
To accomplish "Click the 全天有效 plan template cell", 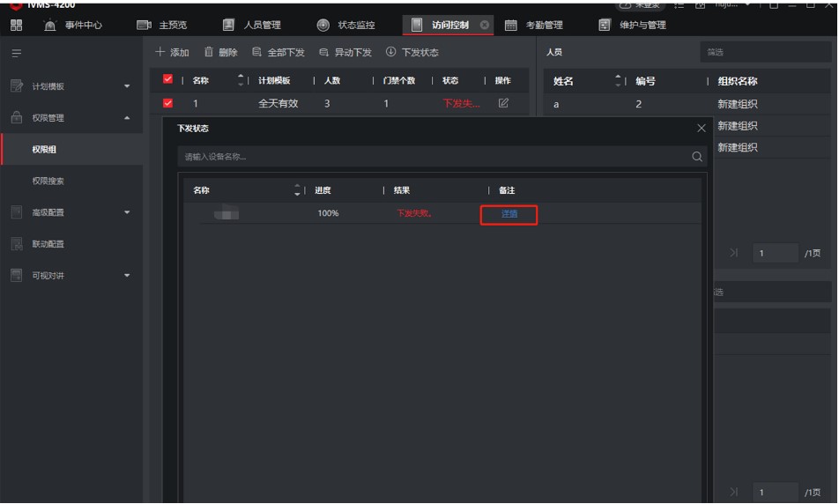I will point(278,104).
